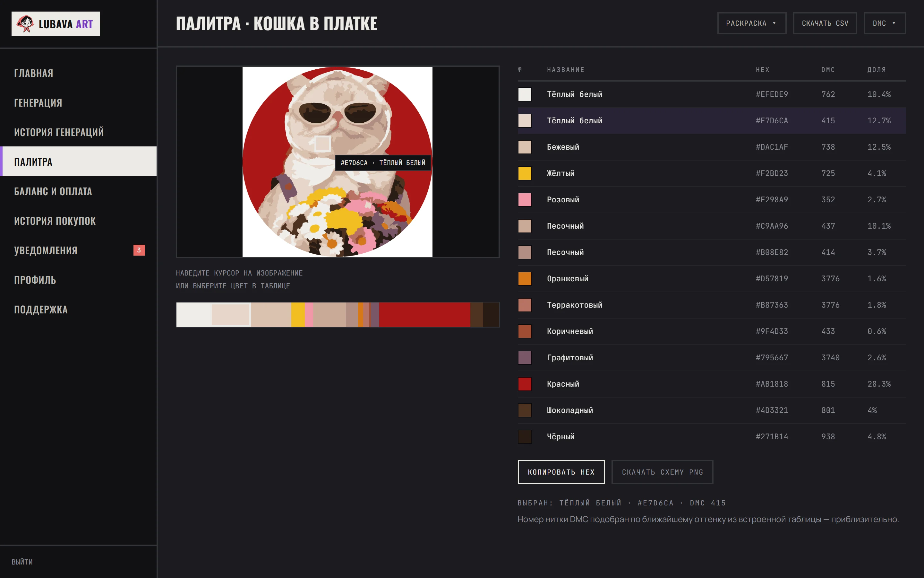
Task: Open the Поддержка page
Action: click(x=78, y=309)
